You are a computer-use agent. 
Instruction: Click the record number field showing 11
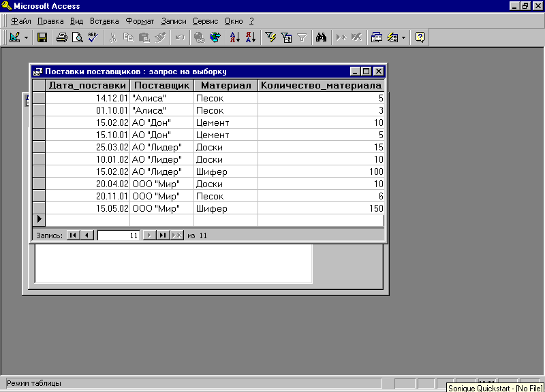pos(119,235)
